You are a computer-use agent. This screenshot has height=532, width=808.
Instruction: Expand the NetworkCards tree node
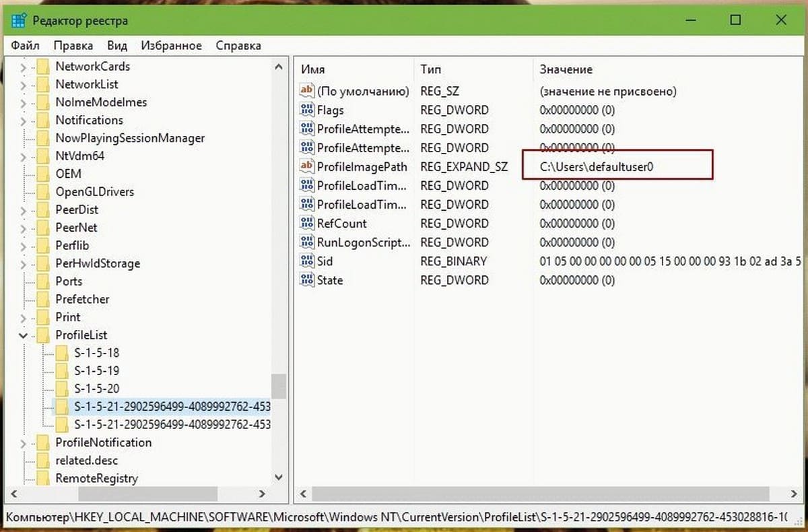point(24,67)
